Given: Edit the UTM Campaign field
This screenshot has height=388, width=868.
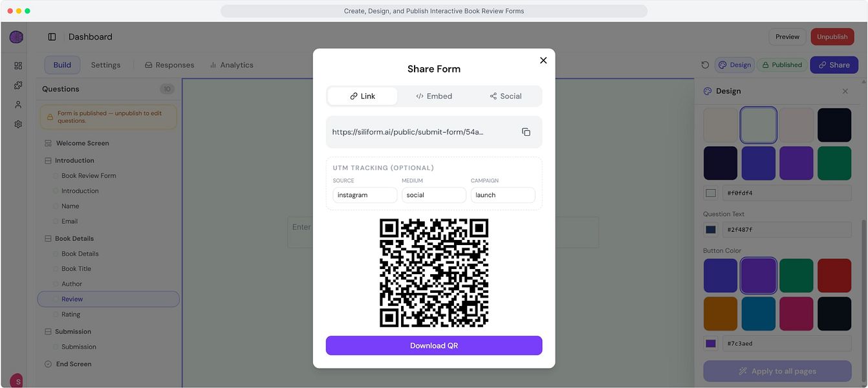Looking at the screenshot, I should pyautogui.click(x=503, y=195).
